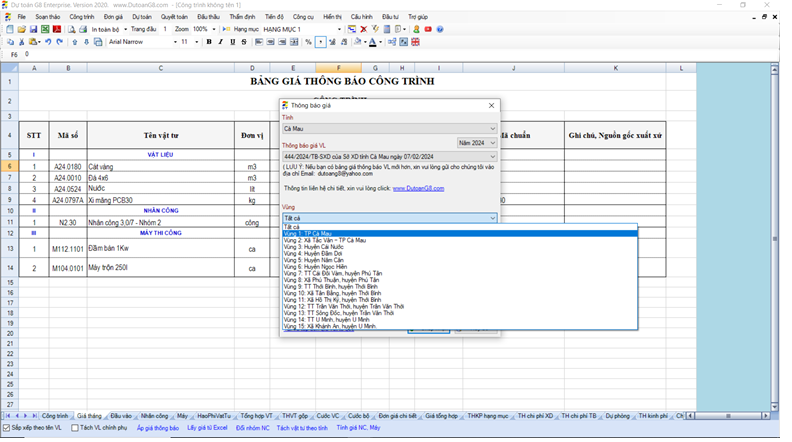Open the www.DutoanG8.com hyperlink
The width and height of the screenshot is (792, 442).
(x=418, y=188)
